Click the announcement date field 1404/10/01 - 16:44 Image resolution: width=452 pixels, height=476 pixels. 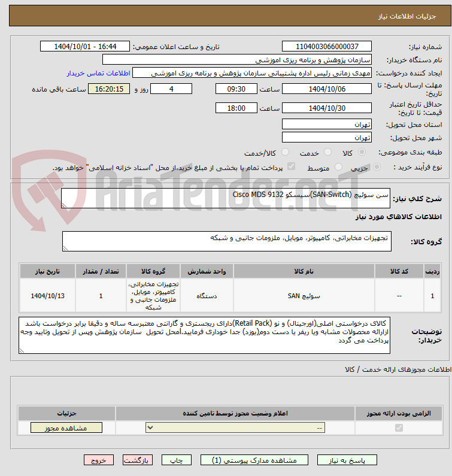coord(85,47)
